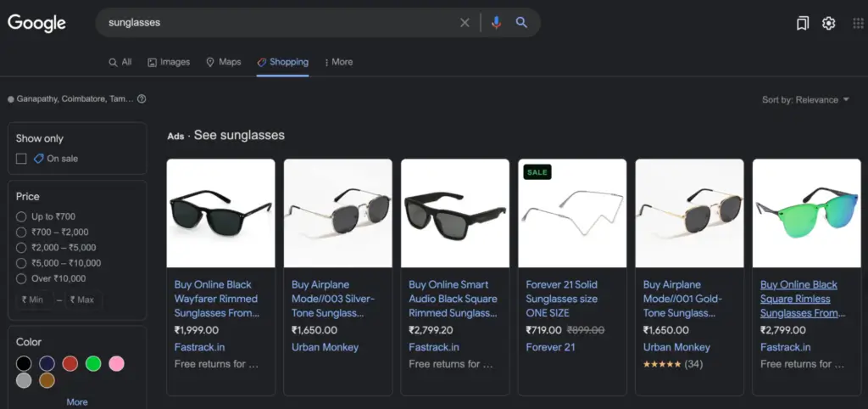
Task: Switch to the Maps tab
Action: [x=224, y=62]
